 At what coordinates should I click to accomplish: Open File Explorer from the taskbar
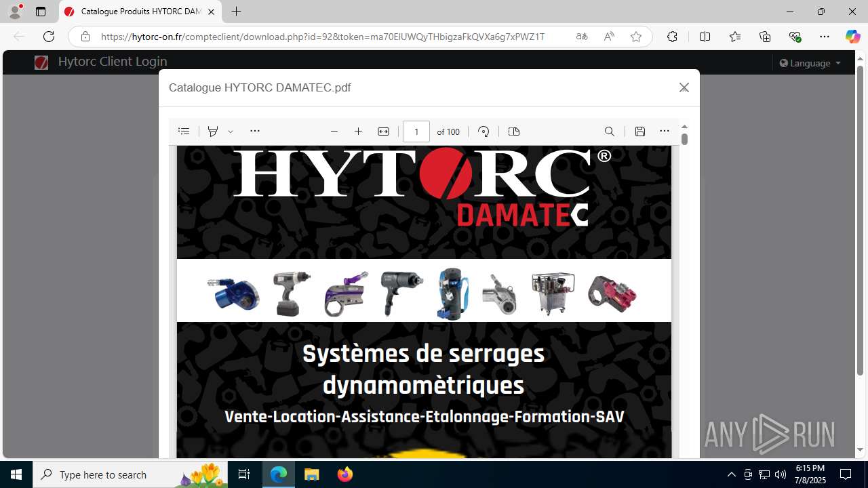pos(312,474)
